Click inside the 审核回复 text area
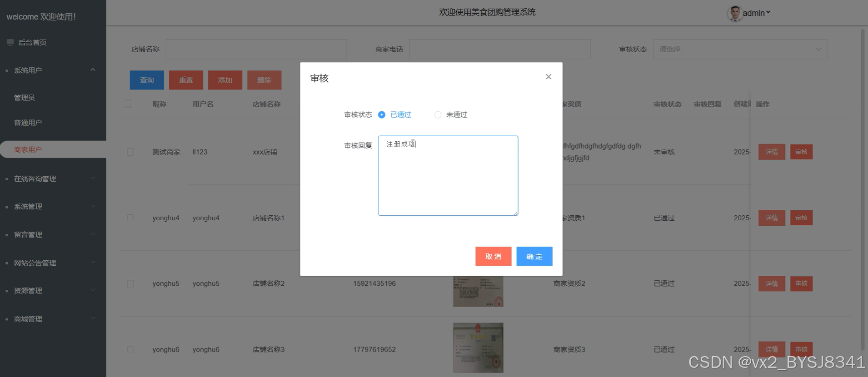This screenshot has height=377, width=868. coord(448,175)
